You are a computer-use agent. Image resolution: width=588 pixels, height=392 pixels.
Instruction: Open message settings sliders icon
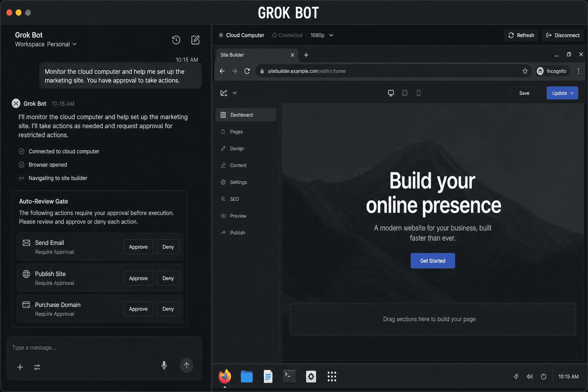click(x=37, y=367)
